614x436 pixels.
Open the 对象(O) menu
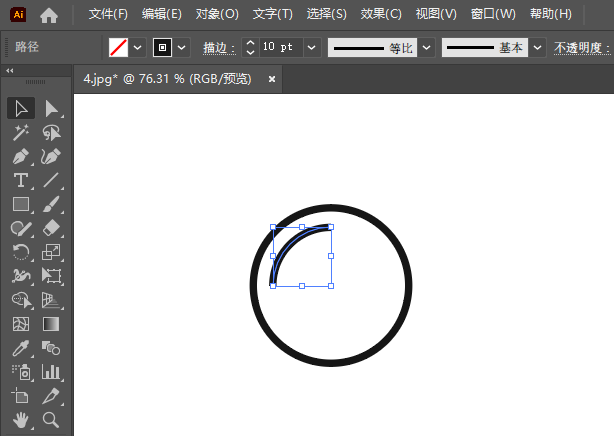(x=217, y=14)
